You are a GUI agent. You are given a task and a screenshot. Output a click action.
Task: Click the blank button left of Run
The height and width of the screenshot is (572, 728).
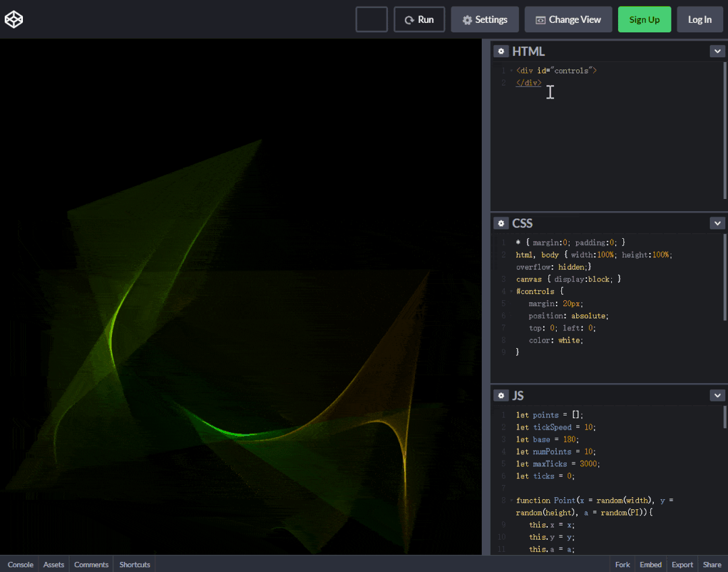(x=371, y=20)
